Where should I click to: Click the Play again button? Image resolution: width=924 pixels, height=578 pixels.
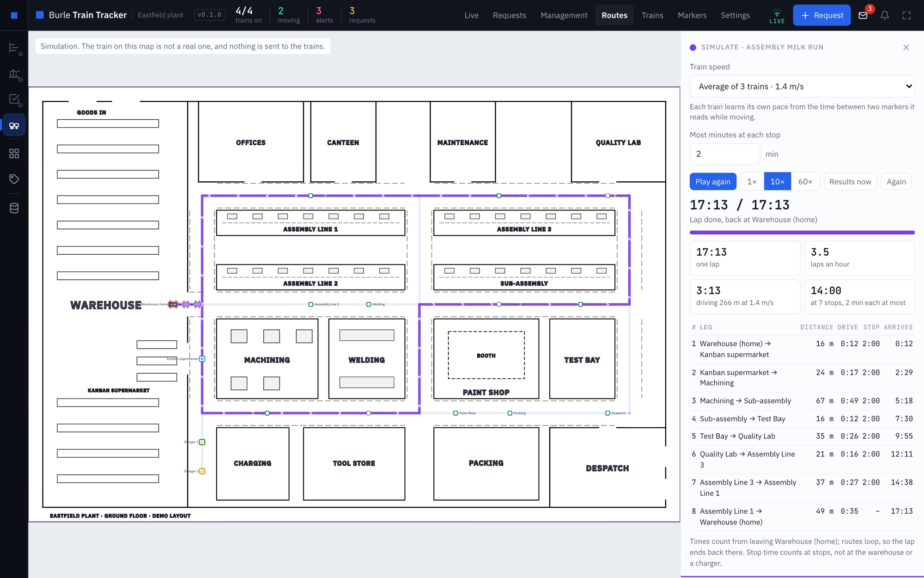click(713, 182)
